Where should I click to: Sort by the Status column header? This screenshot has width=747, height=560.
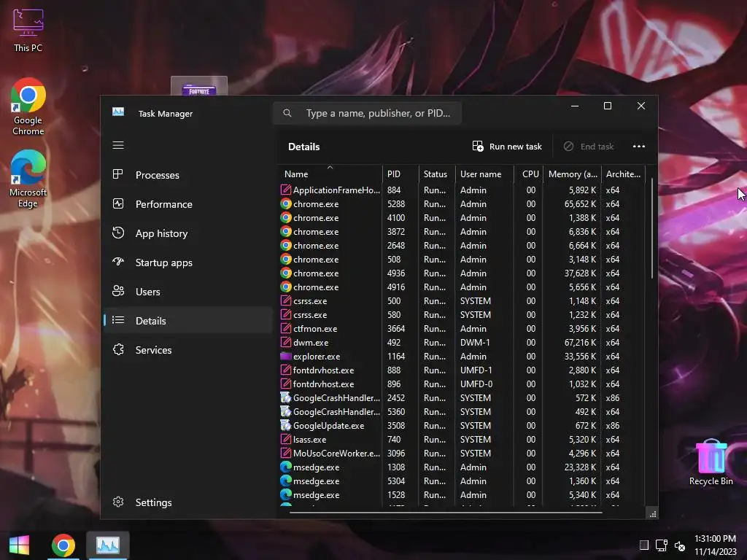pyautogui.click(x=438, y=174)
